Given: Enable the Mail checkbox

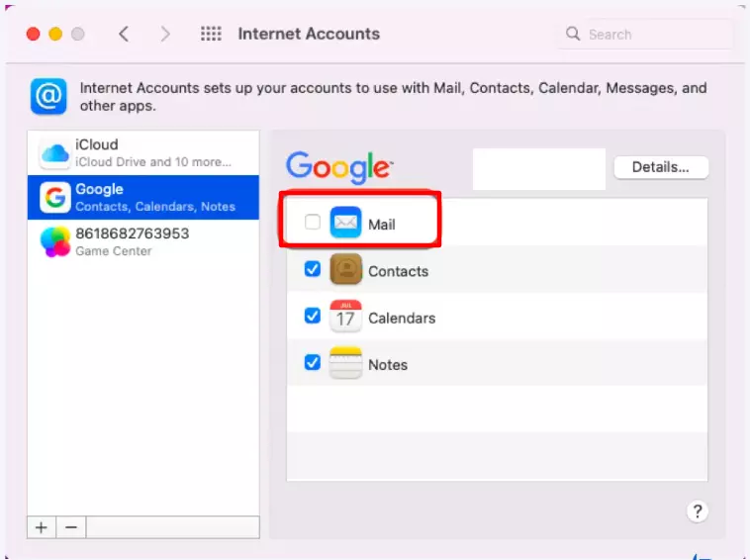Looking at the screenshot, I should click(x=313, y=222).
